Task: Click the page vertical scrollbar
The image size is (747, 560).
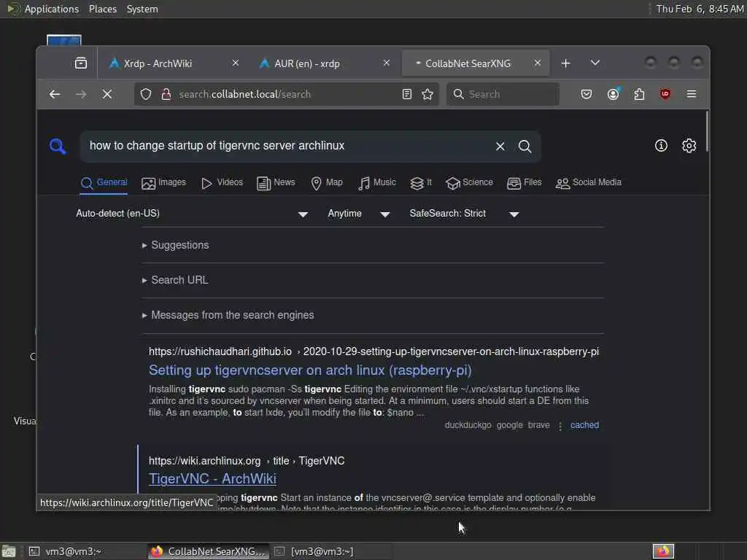Action: coord(707,131)
